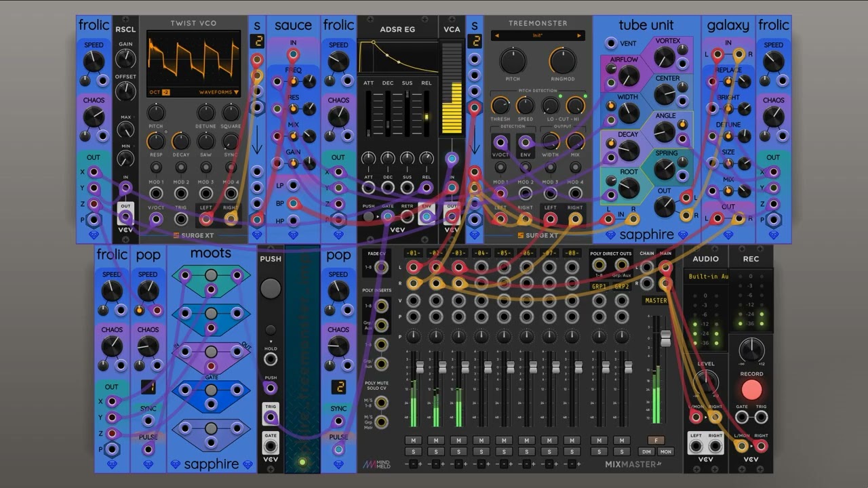Click the MixMaster track 01 fader
This screenshot has width=868, height=488.
click(419, 367)
